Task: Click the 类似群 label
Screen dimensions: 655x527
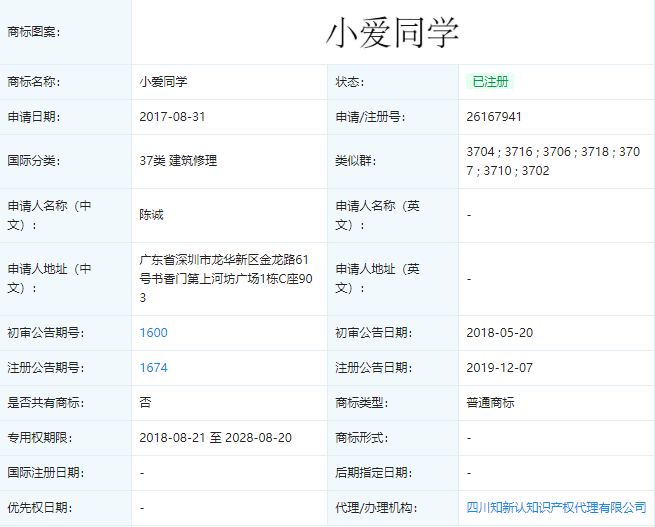Action: point(356,161)
